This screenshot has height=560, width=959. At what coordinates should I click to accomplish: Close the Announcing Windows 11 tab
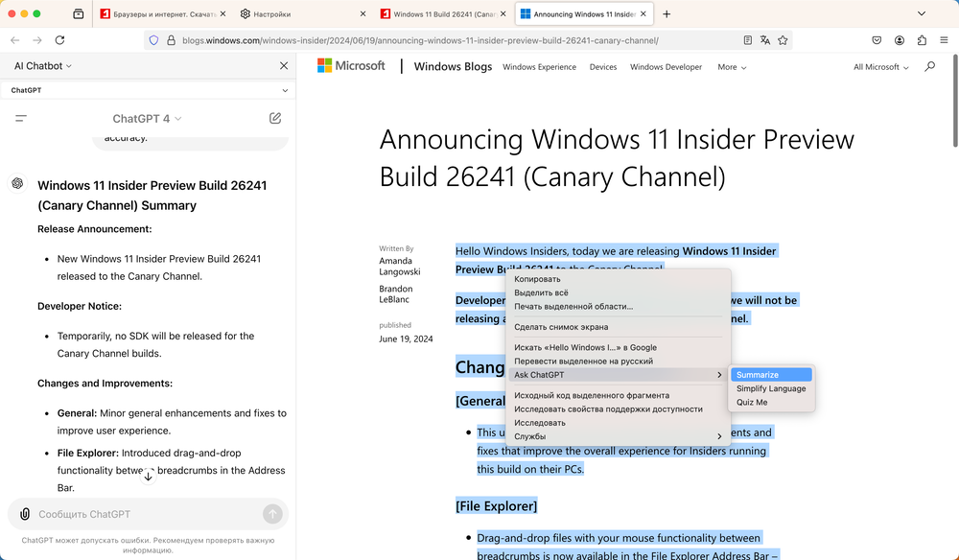point(643,14)
